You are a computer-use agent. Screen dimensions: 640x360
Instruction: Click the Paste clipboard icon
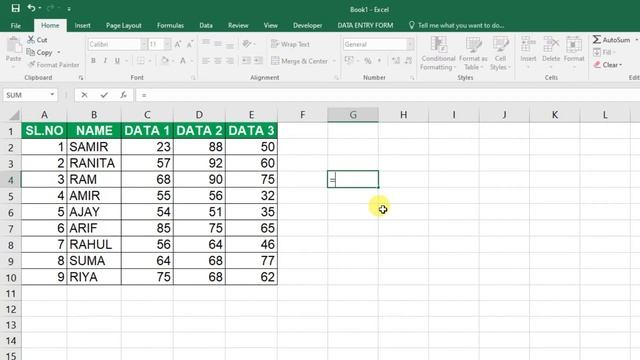[14, 45]
